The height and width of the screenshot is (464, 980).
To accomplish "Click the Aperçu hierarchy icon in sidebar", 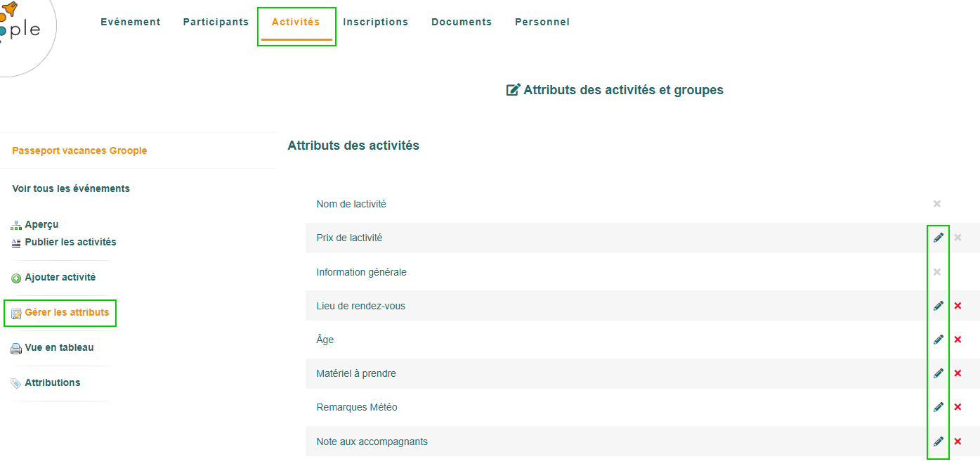I will [x=16, y=226].
